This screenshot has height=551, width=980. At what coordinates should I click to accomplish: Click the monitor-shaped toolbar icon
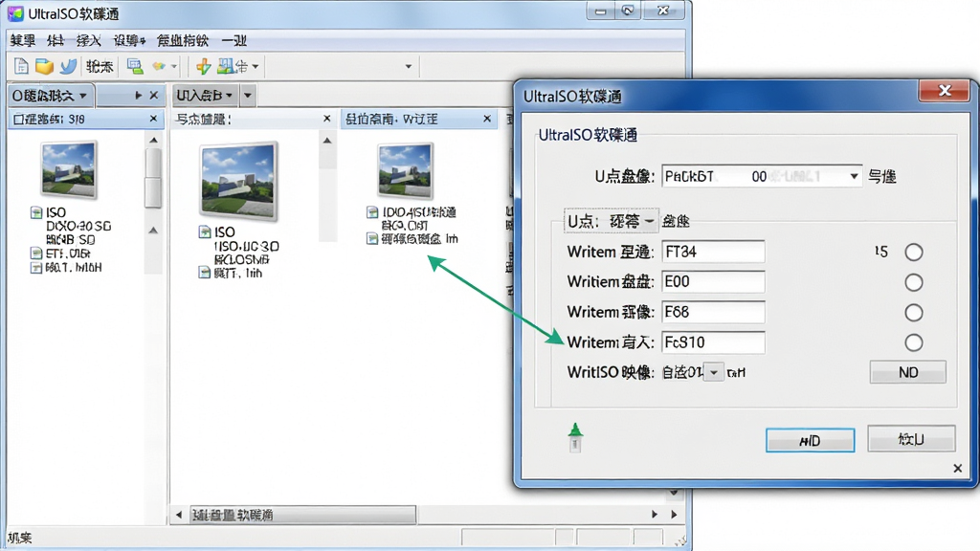(134, 66)
